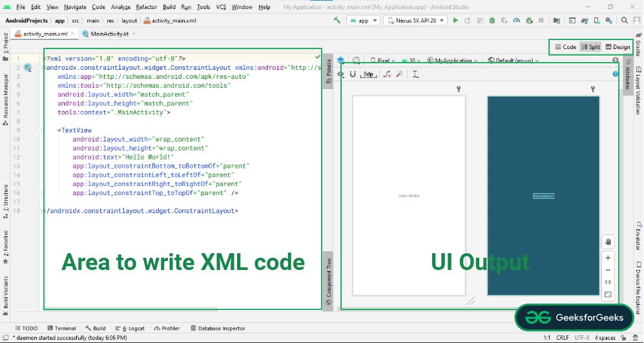The image size is (644, 343).
Task: Open the search everywhere magnifier
Action: (625, 21)
